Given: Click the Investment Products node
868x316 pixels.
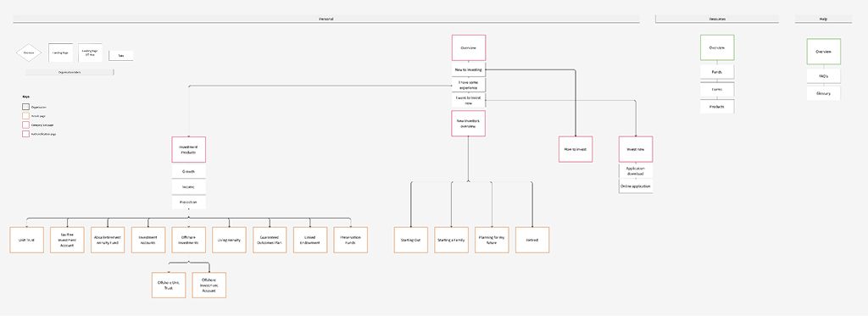Looking at the screenshot, I should pos(189,149).
